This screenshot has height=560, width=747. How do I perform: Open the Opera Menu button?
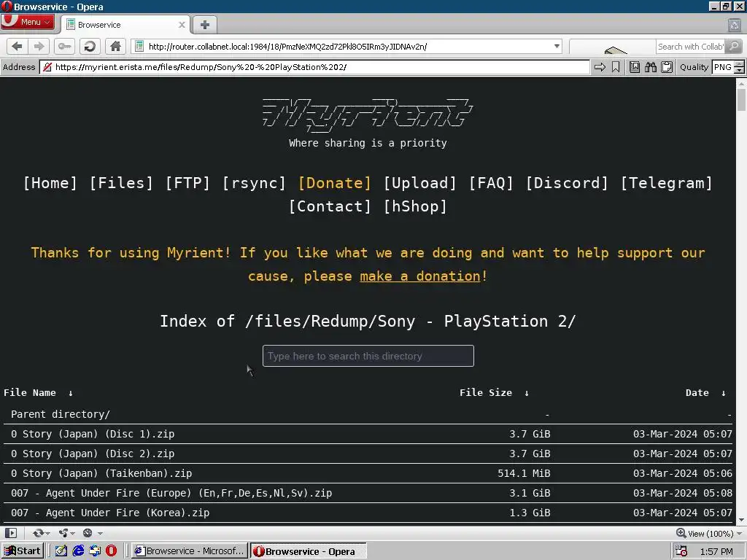point(28,22)
